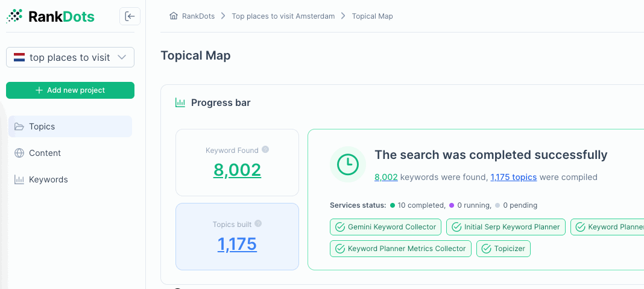Click the Progress bar chart icon
Screen dimensions: 644x289
coord(180,103)
